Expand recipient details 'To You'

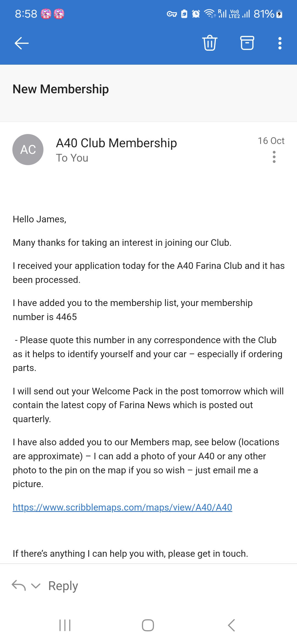(x=72, y=158)
